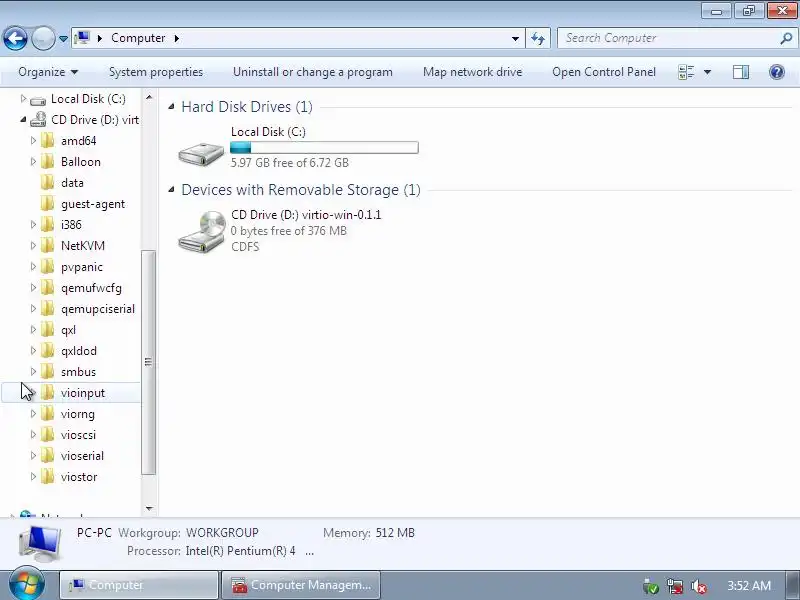Expand Local Disk (C:) in tree
The width and height of the screenshot is (800, 600).
(23, 98)
